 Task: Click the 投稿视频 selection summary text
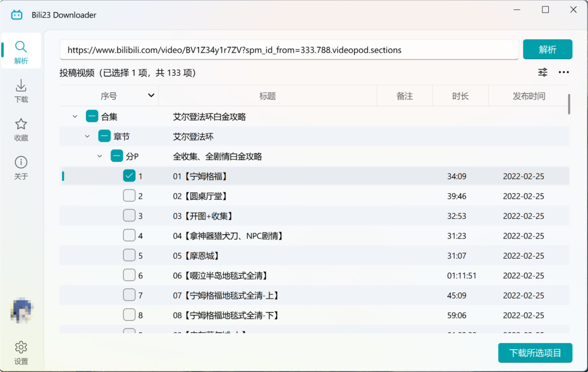pos(128,73)
